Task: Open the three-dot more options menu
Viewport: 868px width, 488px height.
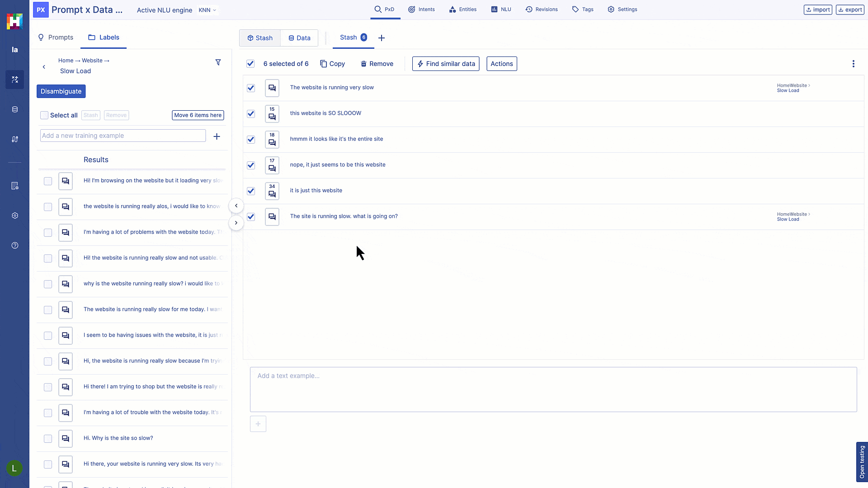Action: click(853, 64)
